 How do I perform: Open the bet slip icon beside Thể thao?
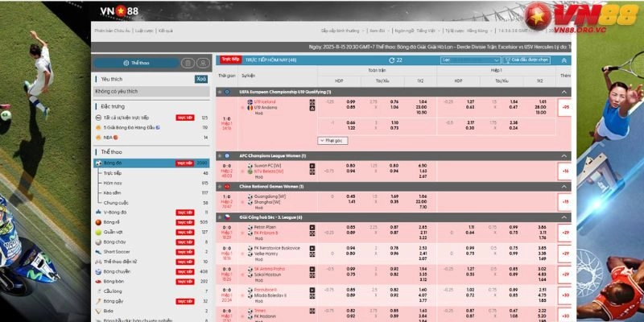pyautogui.click(x=188, y=63)
